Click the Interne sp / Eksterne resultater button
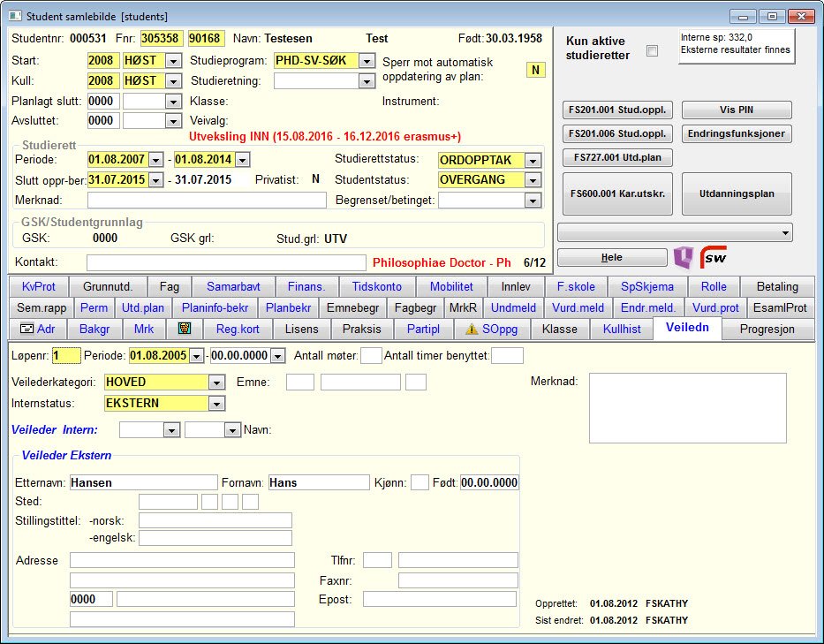The image size is (824, 644). point(737,46)
